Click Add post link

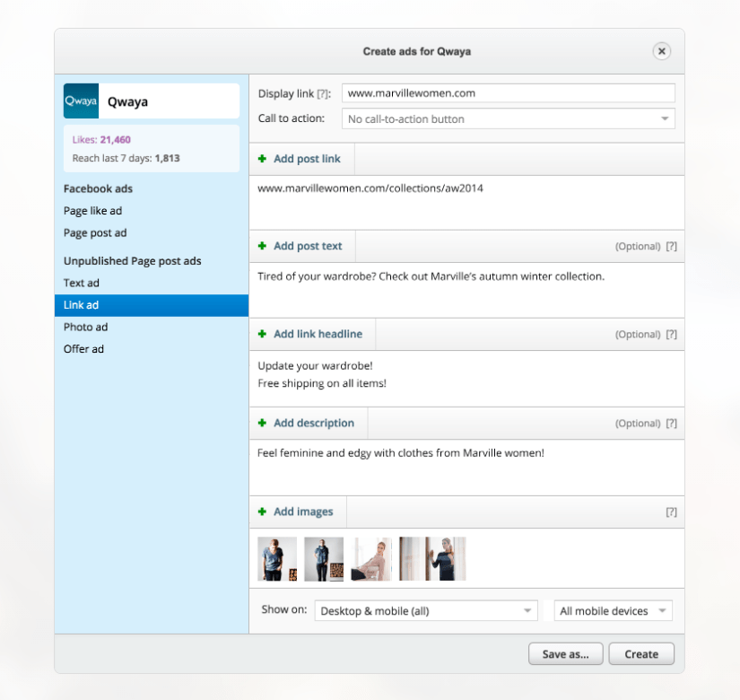[307, 159]
